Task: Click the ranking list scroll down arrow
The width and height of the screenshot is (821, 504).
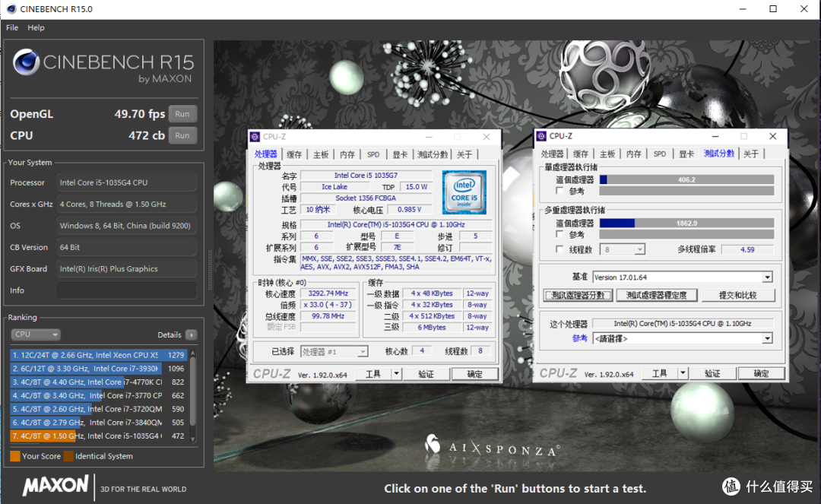Action: pyautogui.click(x=192, y=439)
